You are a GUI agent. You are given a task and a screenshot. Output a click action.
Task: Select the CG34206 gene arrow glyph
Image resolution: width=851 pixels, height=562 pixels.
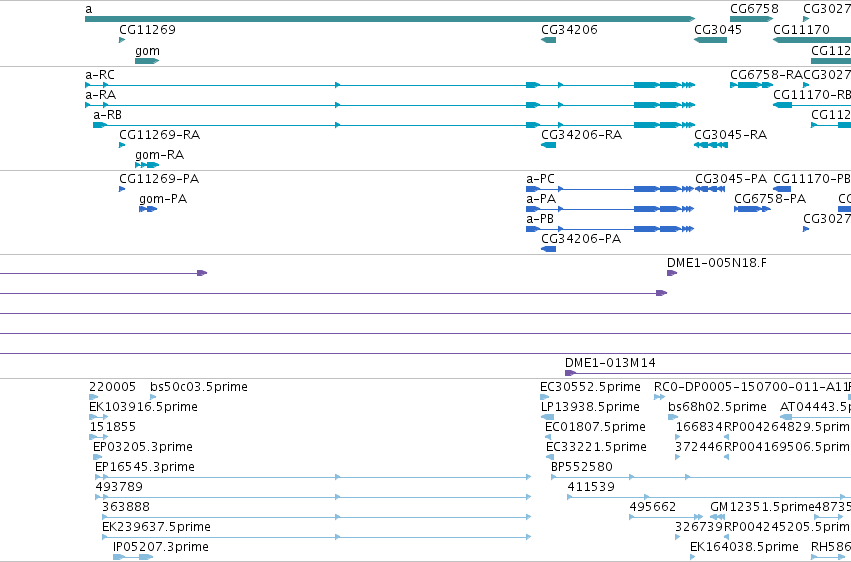tap(548, 40)
